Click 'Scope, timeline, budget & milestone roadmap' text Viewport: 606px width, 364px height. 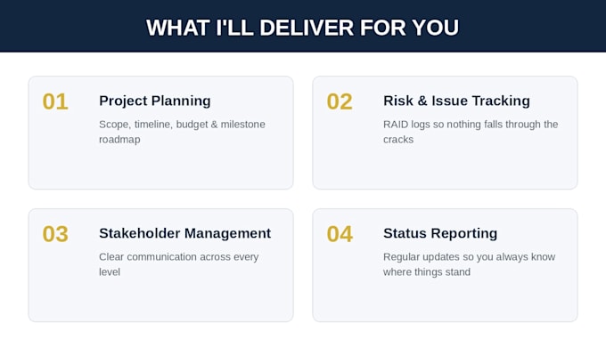(x=182, y=132)
